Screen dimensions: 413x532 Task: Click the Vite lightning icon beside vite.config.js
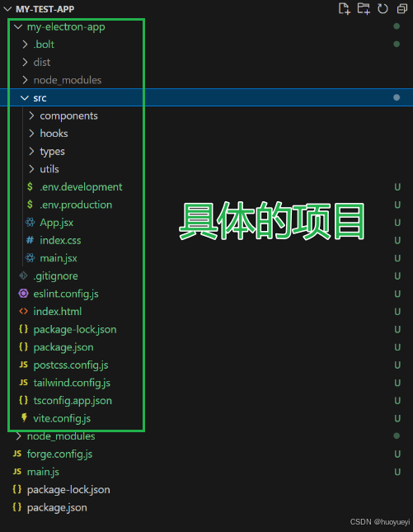pyautogui.click(x=24, y=417)
